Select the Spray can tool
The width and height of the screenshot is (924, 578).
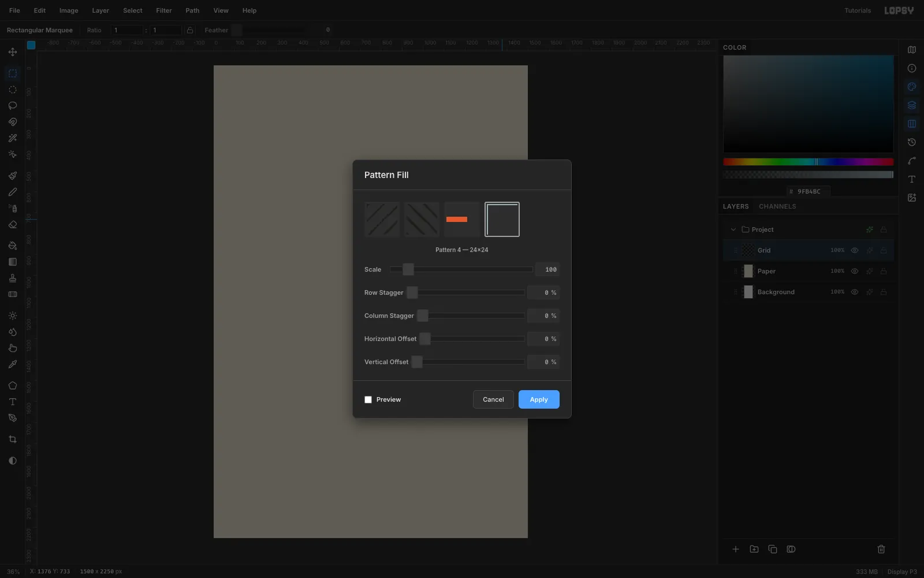click(13, 208)
